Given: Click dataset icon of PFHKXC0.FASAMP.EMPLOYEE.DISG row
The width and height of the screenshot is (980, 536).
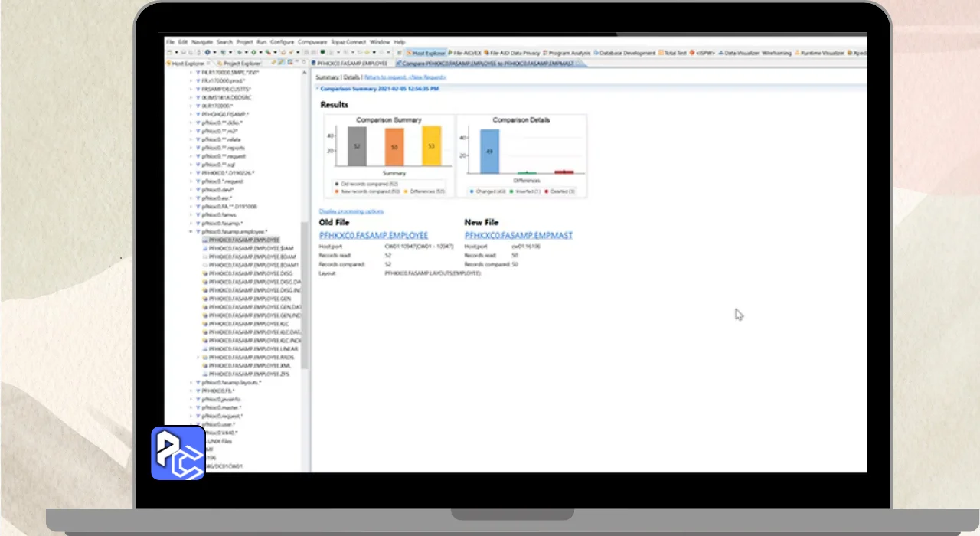Looking at the screenshot, I should pyautogui.click(x=205, y=273).
